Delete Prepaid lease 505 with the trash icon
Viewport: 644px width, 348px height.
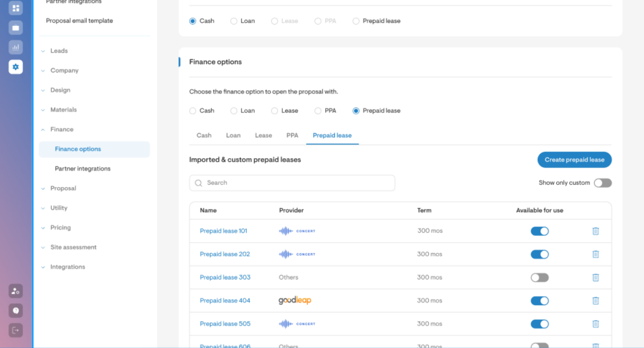coord(595,324)
